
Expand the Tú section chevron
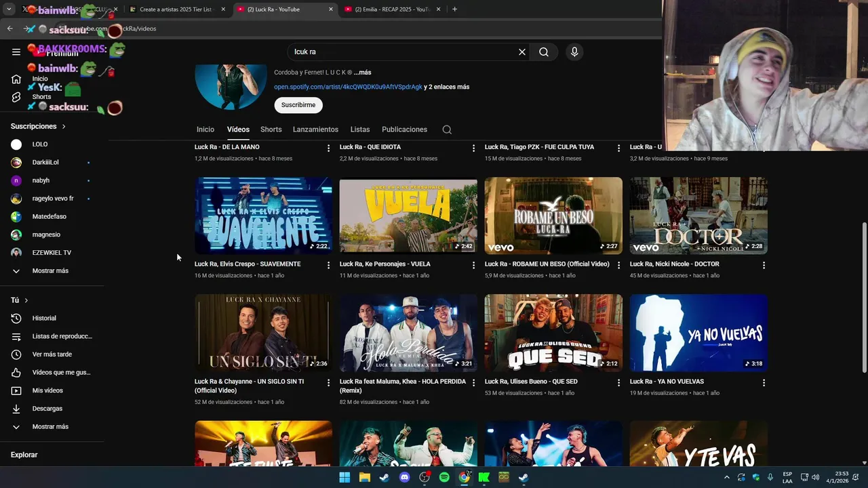(26, 300)
